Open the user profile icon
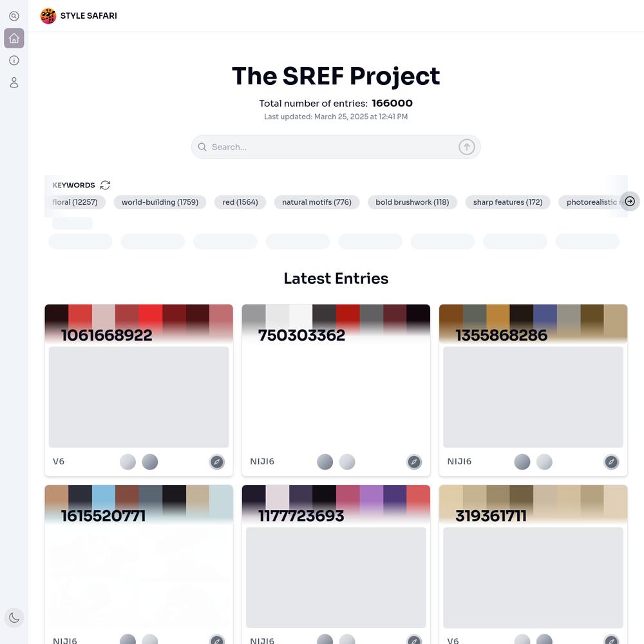This screenshot has height=644, width=644. 14,82
